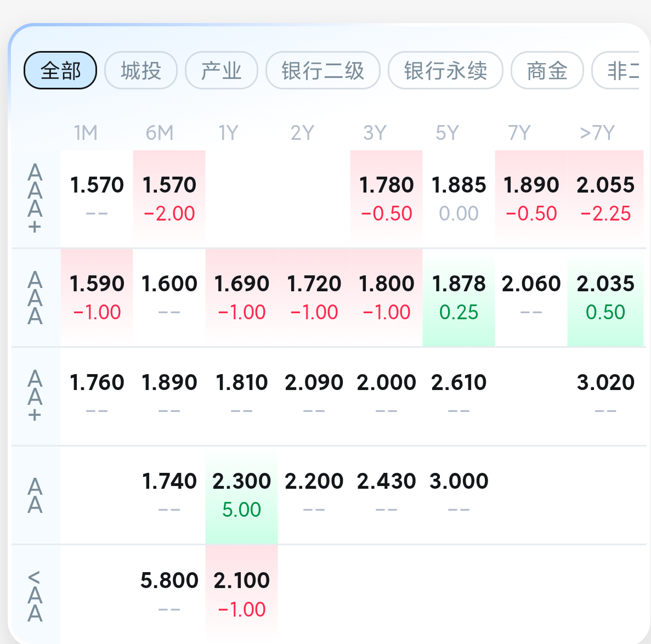The image size is (651, 644).
Task: Switch to the 城投 tab
Action: tap(141, 70)
